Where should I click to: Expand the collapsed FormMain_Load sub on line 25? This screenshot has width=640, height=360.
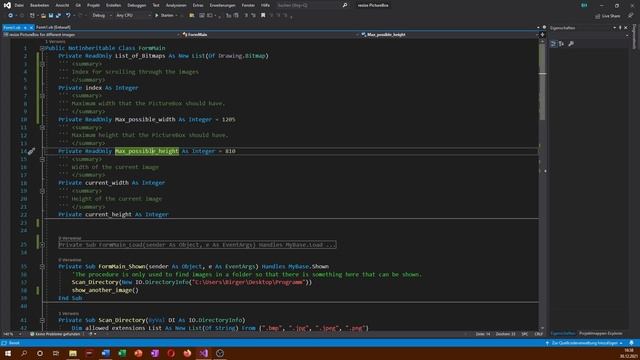point(42,244)
